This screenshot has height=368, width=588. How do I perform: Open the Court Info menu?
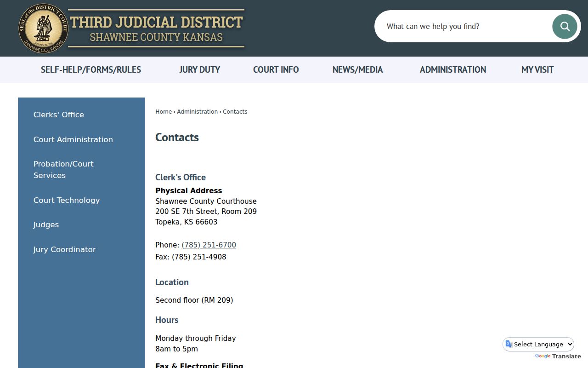point(276,69)
